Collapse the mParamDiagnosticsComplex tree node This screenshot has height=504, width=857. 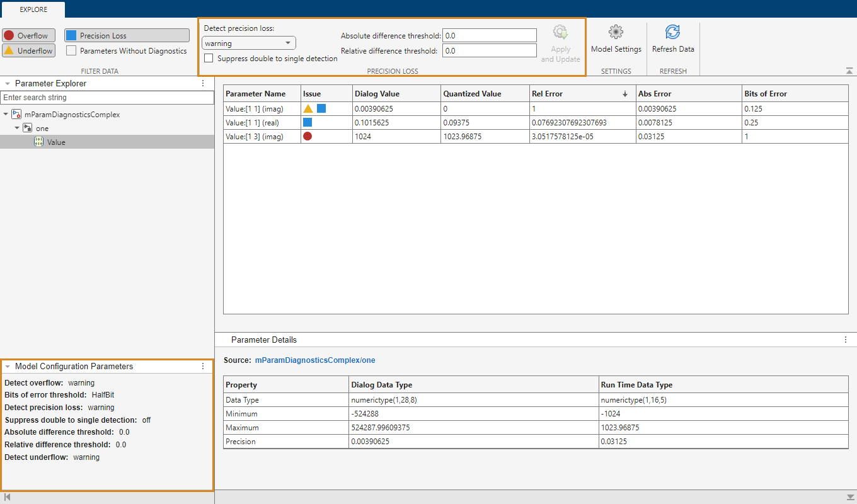pyautogui.click(x=6, y=115)
